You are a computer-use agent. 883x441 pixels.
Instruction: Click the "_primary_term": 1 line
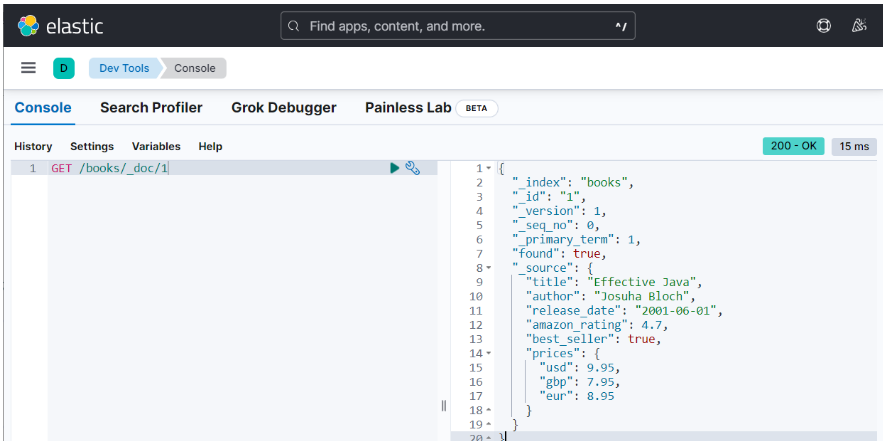click(x=576, y=239)
